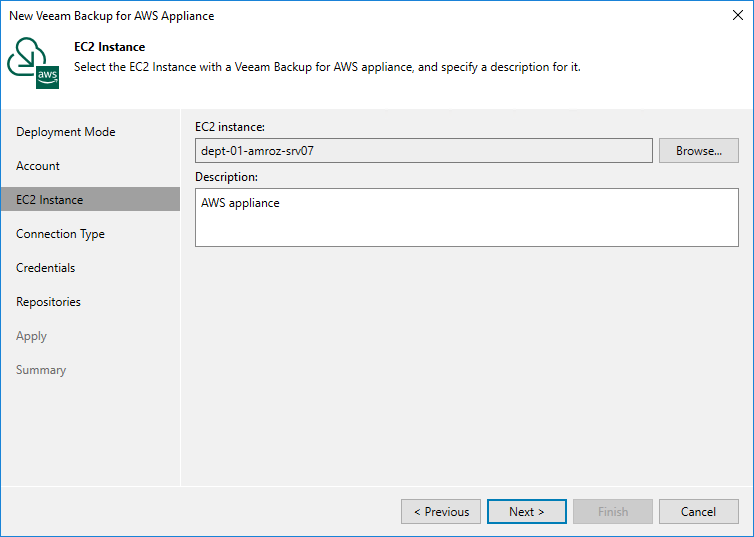Proceed with the Next button
754x537 pixels.
pyautogui.click(x=527, y=512)
